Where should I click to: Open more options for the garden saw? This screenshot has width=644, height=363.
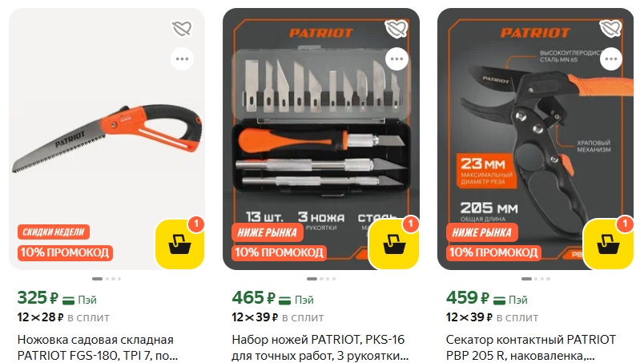point(183,58)
